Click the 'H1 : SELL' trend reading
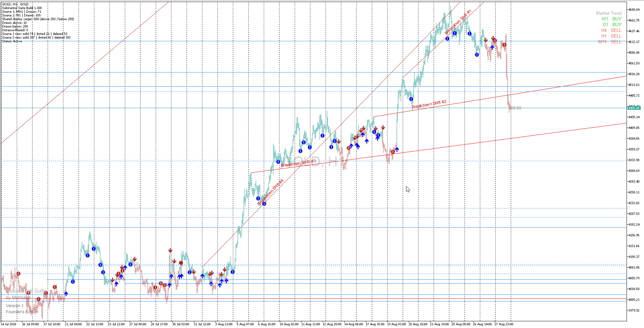Image resolution: width=644 pixels, height=328 pixels. (x=611, y=36)
